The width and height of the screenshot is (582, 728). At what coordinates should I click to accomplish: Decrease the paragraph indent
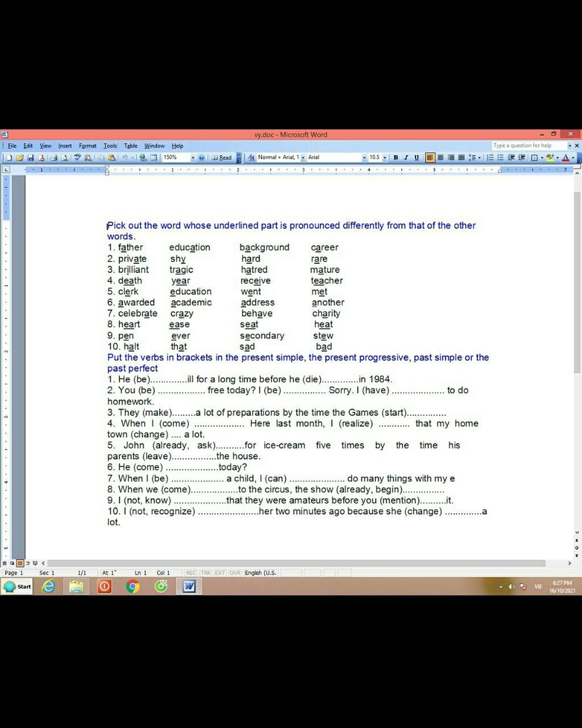click(x=511, y=158)
